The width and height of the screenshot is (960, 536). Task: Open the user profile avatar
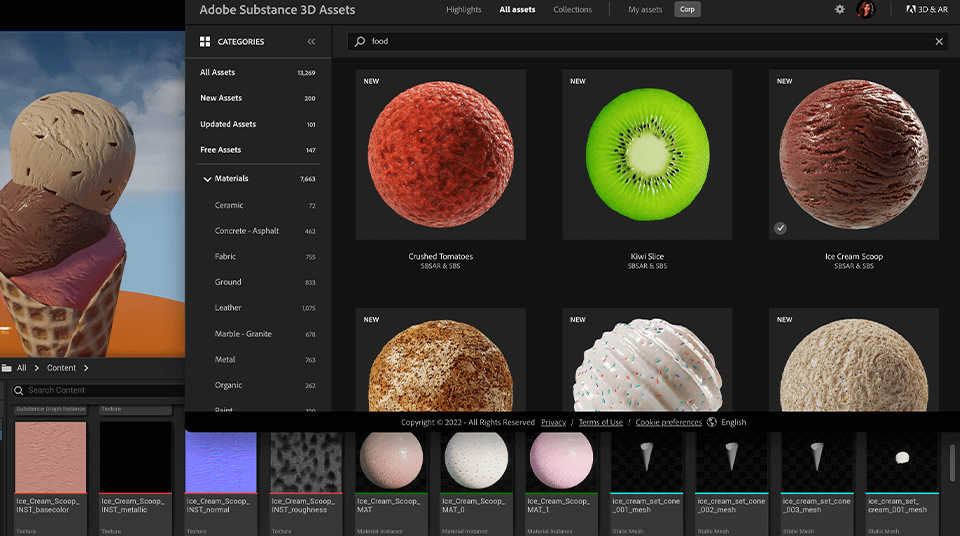[865, 9]
